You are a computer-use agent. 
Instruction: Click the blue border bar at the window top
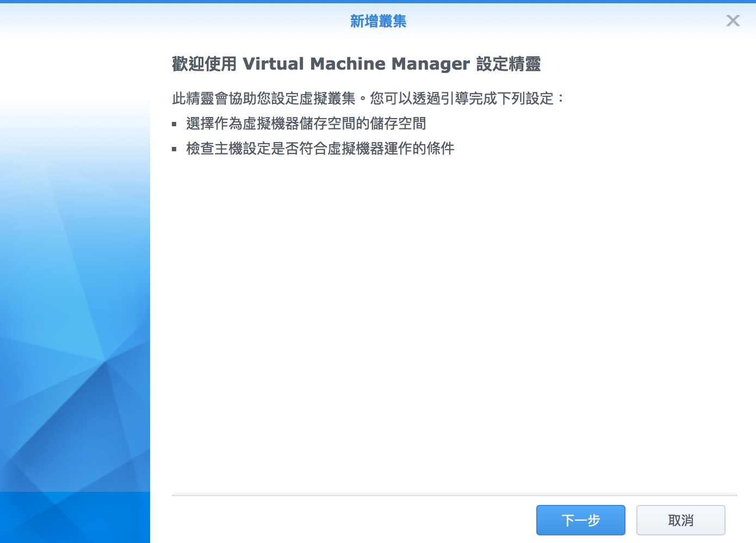coord(378,2)
